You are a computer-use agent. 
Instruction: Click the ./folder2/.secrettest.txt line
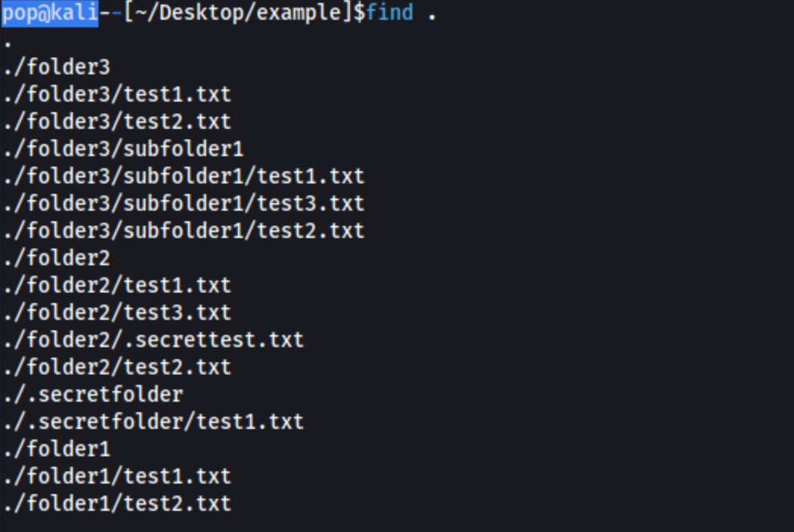pyautogui.click(x=154, y=340)
